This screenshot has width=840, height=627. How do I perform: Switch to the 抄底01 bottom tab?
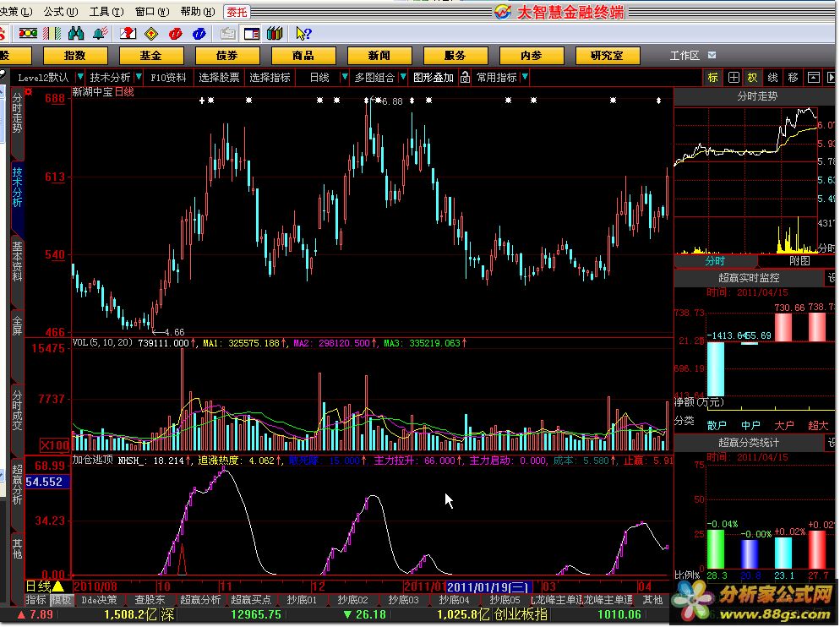302,600
